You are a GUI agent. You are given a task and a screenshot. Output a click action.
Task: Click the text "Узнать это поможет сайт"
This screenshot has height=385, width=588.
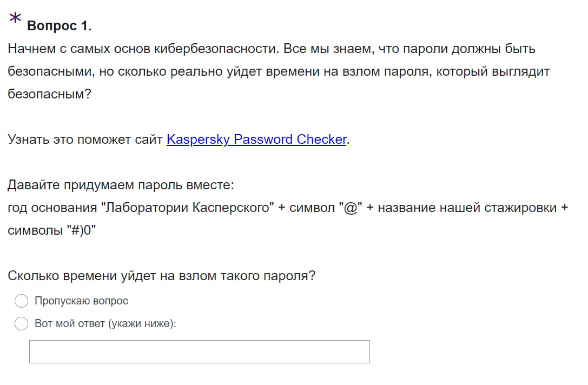pyautogui.click(x=85, y=140)
